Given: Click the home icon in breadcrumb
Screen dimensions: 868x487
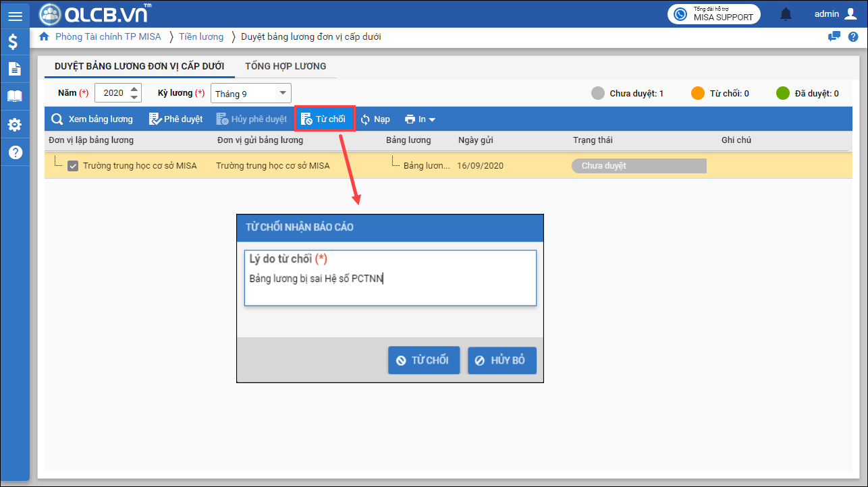Looking at the screenshot, I should tap(45, 36).
